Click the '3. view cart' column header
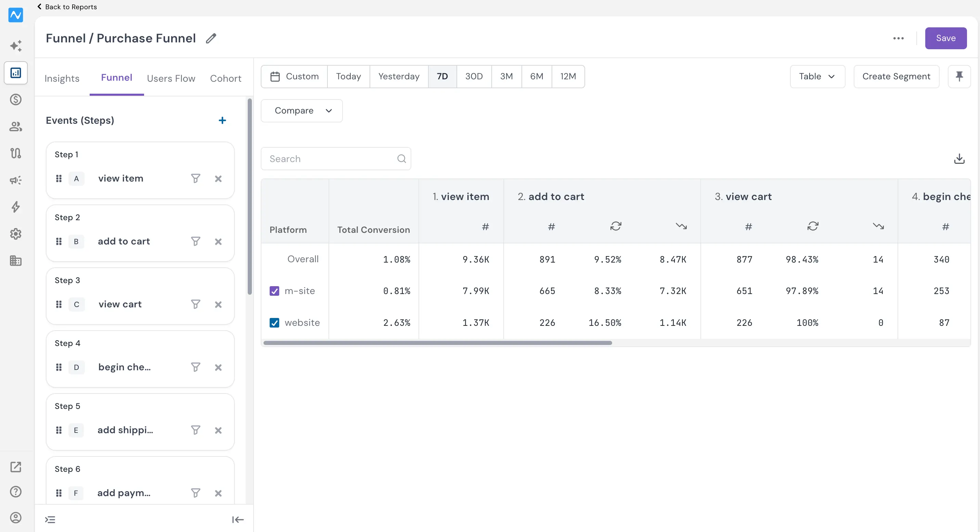 point(743,197)
